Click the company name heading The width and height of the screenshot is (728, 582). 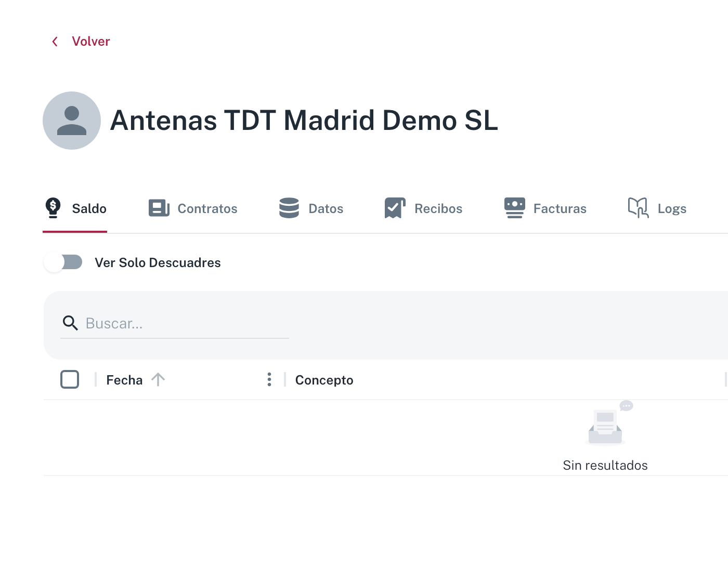tap(304, 121)
